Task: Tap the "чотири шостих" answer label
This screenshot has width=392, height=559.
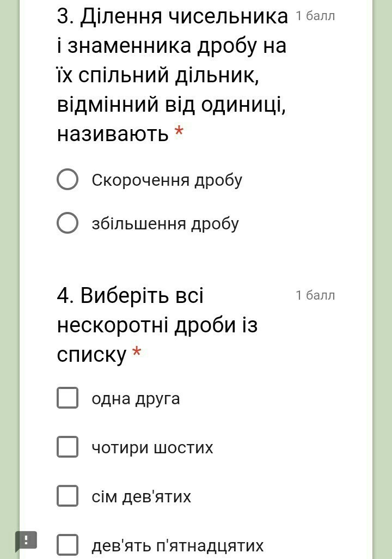Action: pos(152,448)
